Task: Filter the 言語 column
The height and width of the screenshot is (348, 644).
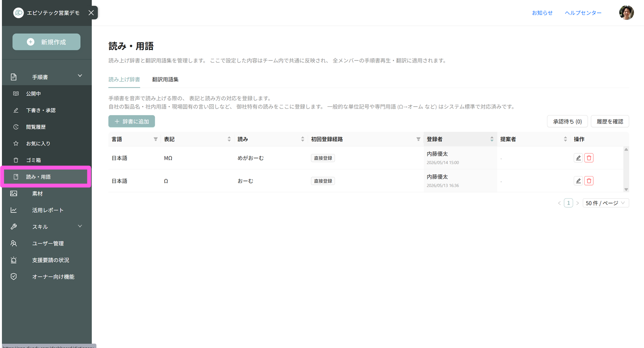Action: point(155,139)
